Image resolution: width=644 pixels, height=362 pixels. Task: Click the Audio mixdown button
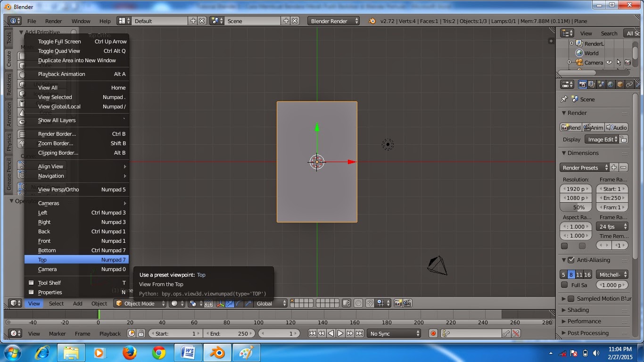pos(617,128)
